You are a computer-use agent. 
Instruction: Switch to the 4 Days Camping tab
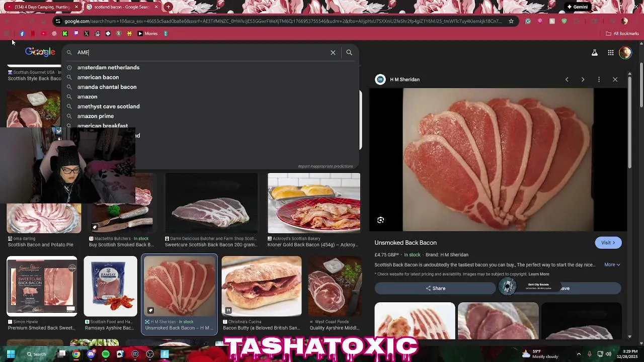[x=43, y=7]
